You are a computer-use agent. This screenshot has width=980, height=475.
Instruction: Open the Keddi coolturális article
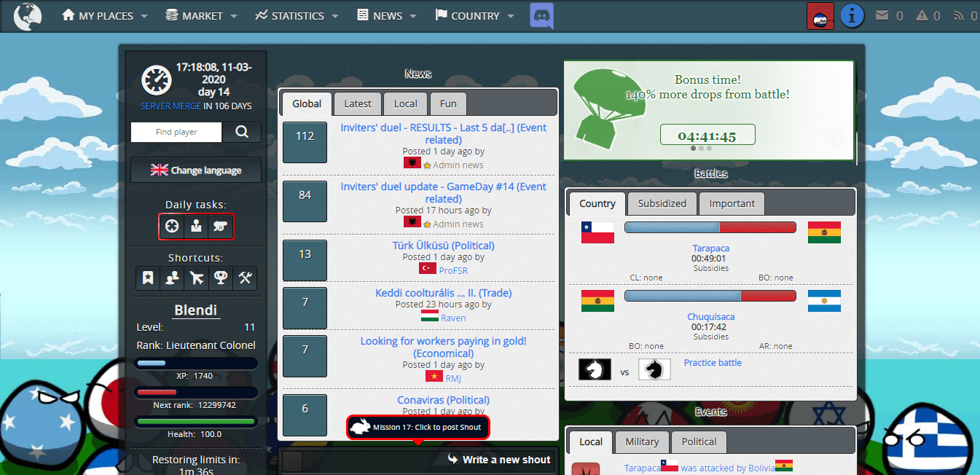[443, 293]
